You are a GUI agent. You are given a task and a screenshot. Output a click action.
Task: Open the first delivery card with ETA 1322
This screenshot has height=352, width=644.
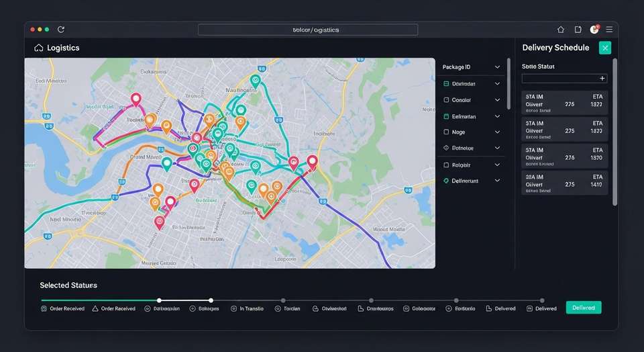coord(564,103)
